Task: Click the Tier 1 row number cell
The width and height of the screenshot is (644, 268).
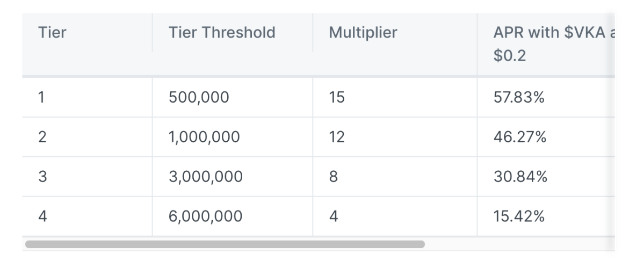Action: tap(42, 98)
